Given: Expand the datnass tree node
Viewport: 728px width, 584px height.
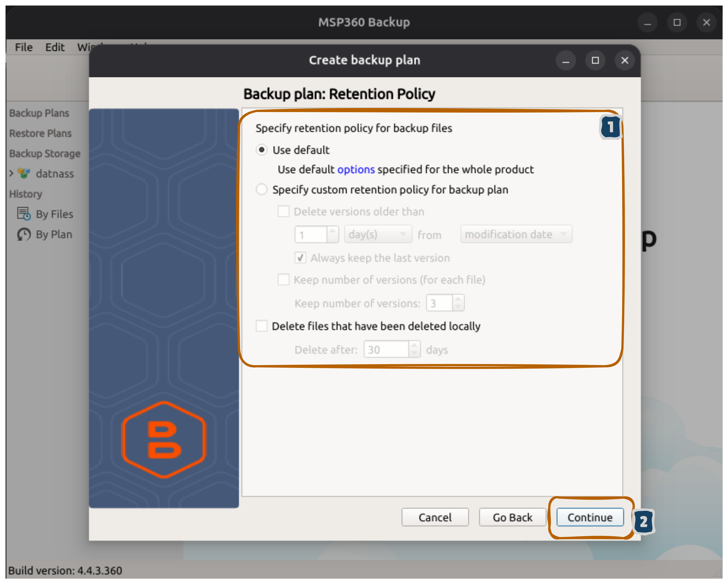Looking at the screenshot, I should (x=11, y=173).
